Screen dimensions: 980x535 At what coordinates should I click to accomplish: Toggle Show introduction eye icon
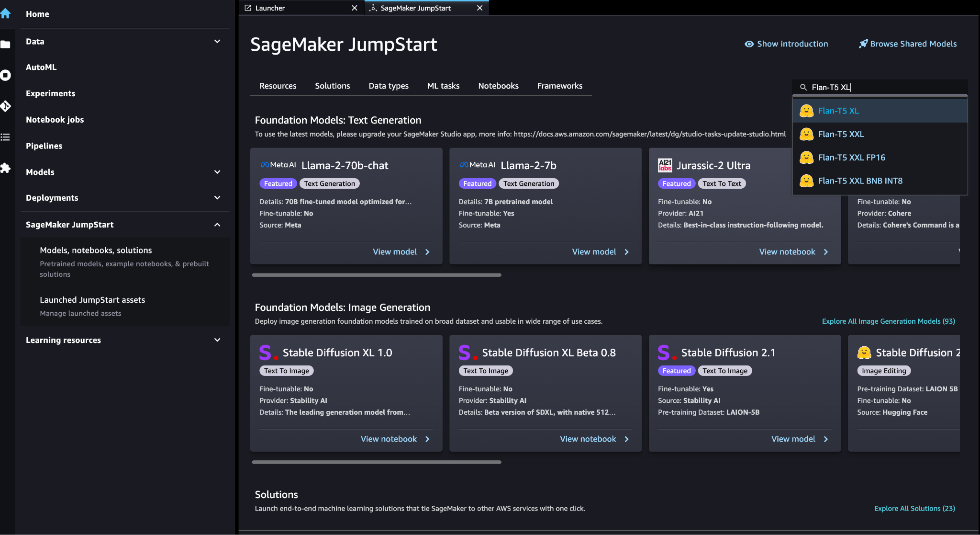pos(749,44)
